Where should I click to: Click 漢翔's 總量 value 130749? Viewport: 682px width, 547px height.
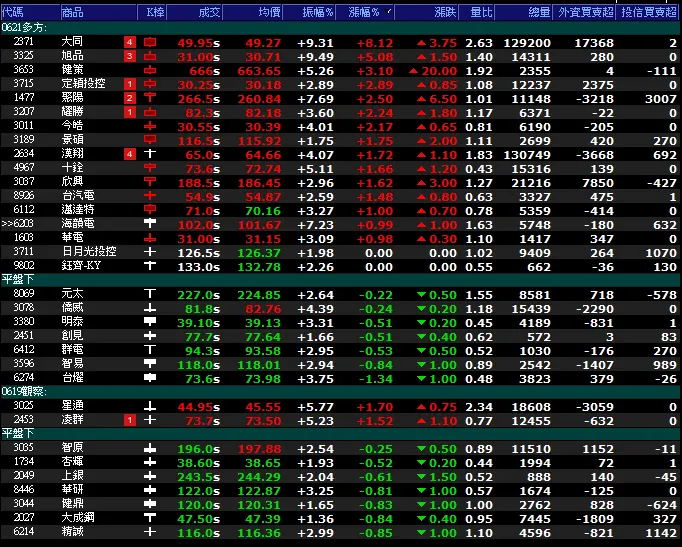coord(527,155)
